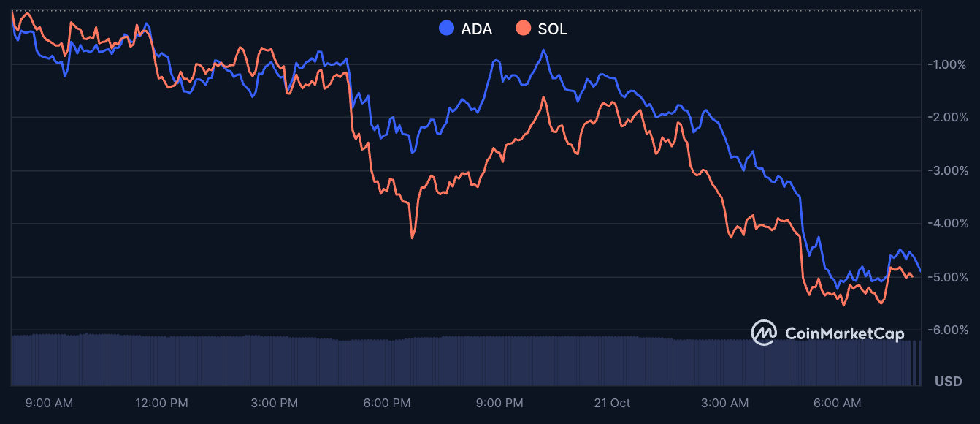Click the -5.00% y-axis label

click(947, 277)
